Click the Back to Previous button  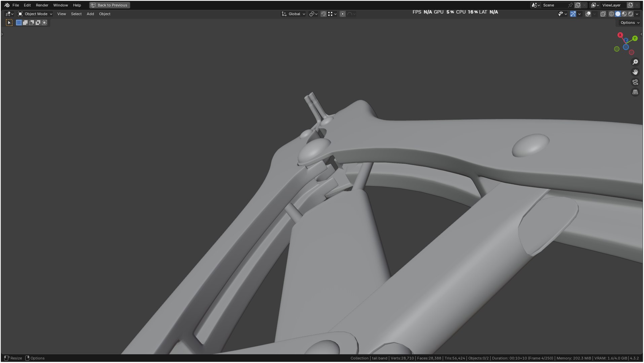click(110, 5)
